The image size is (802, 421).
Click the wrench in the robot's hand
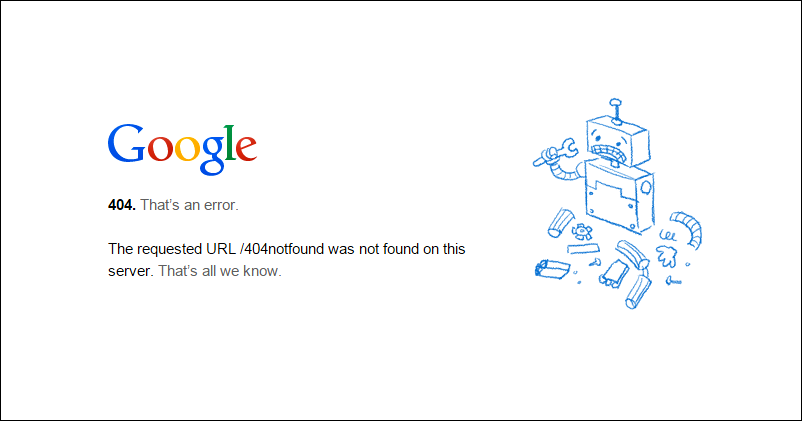554,152
